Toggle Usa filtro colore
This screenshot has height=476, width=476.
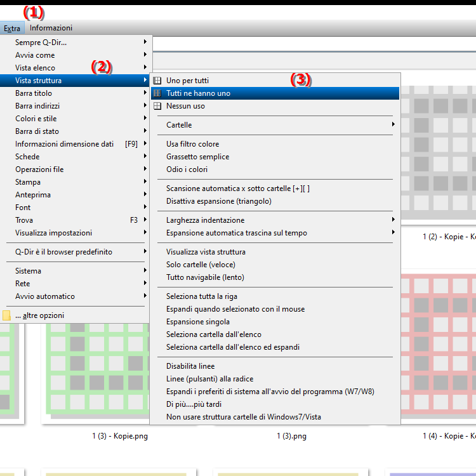(275, 144)
